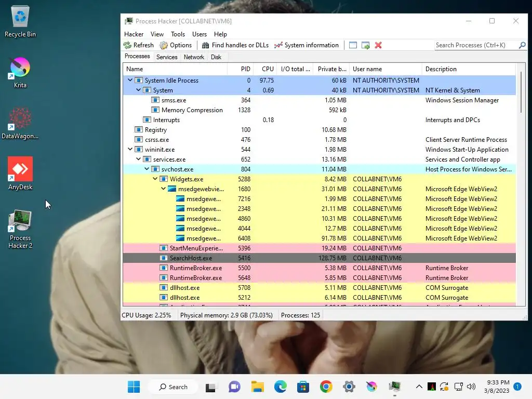Click the red X kill window icon

378,45
